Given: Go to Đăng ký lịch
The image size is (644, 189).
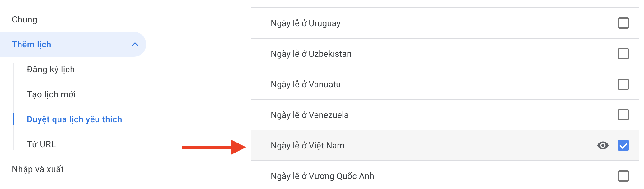Looking at the screenshot, I should [51, 70].
